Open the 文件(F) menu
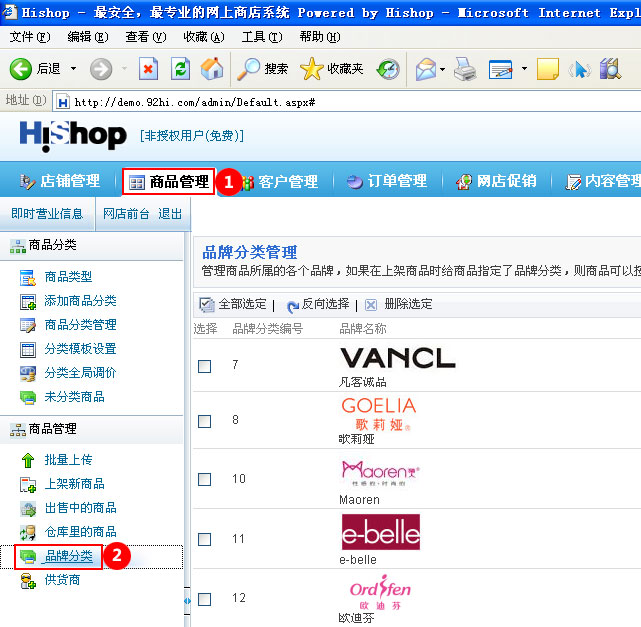 (30, 37)
